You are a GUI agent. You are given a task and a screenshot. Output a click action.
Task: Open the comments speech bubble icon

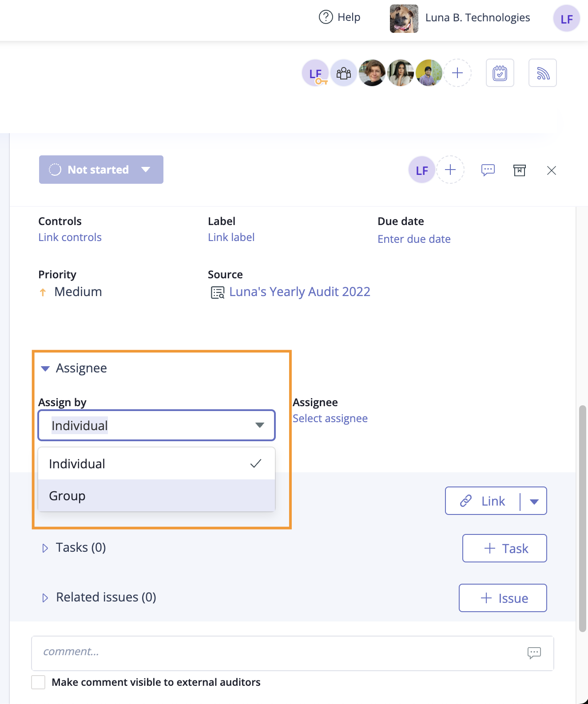click(x=488, y=170)
